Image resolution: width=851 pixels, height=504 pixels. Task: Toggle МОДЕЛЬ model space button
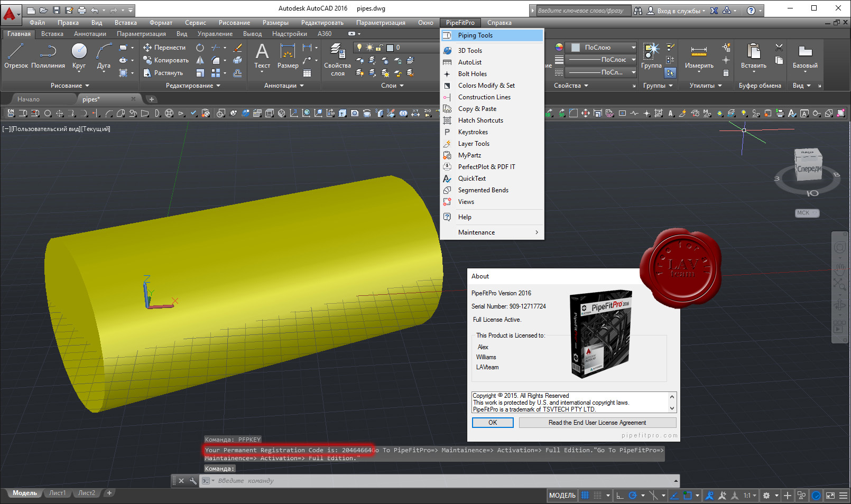(x=562, y=496)
